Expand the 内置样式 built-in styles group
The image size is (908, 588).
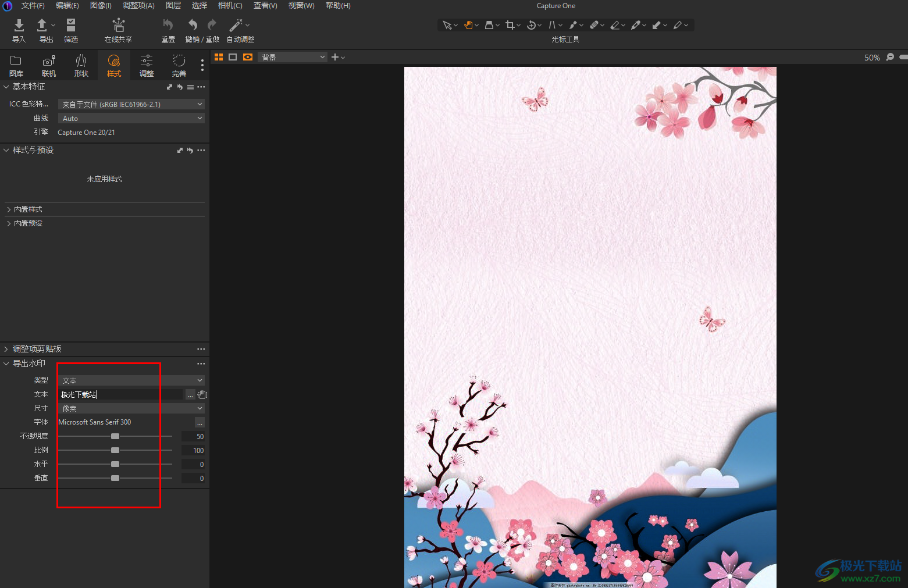28,209
